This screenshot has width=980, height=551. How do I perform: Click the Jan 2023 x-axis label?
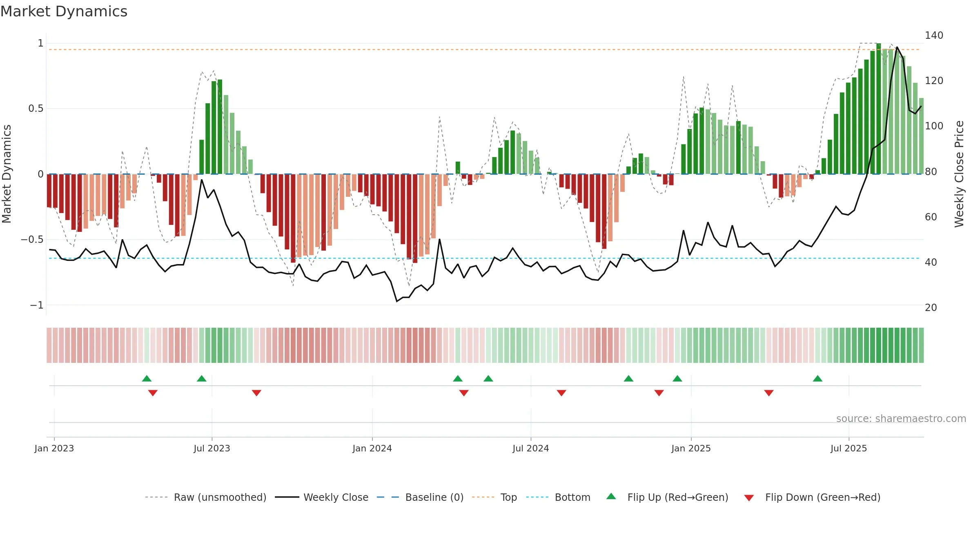tap(54, 448)
